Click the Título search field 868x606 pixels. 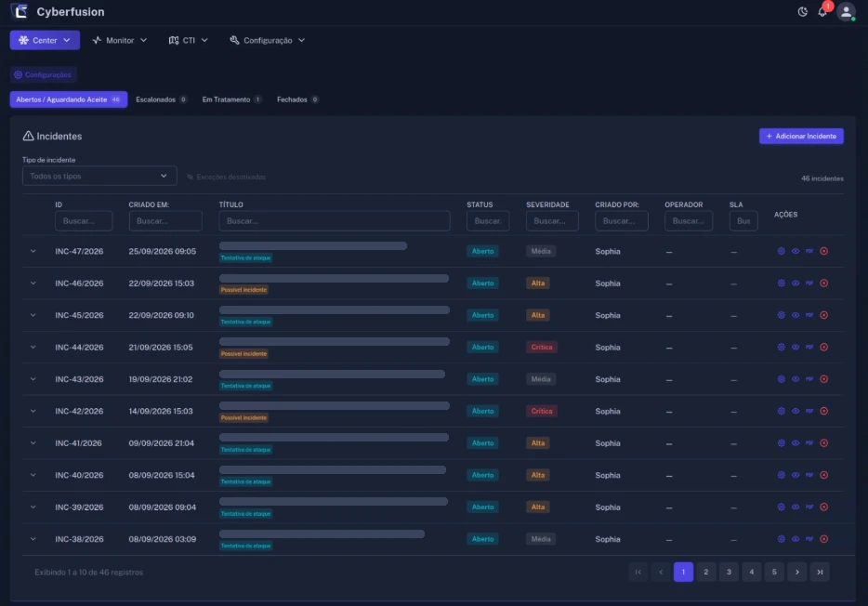tap(335, 221)
